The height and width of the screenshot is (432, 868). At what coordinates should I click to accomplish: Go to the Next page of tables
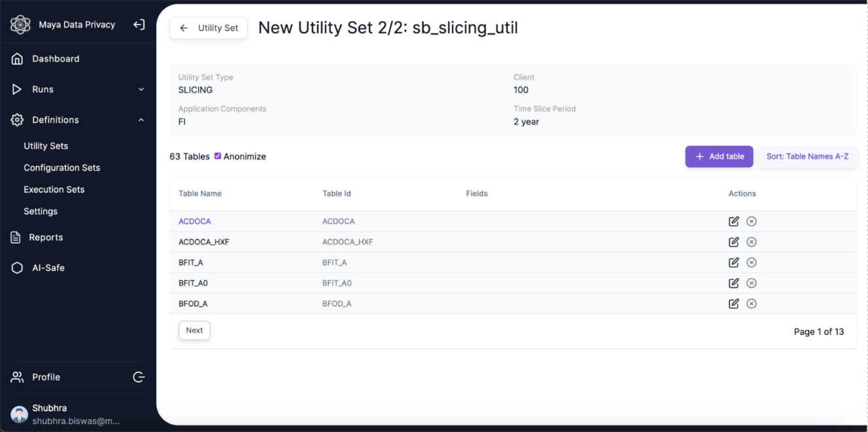pyautogui.click(x=194, y=331)
